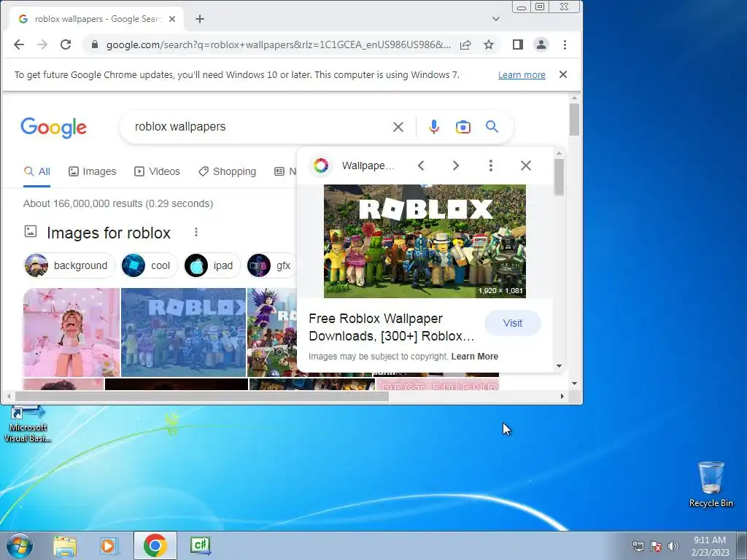Switch to the Images tab

coord(93,171)
